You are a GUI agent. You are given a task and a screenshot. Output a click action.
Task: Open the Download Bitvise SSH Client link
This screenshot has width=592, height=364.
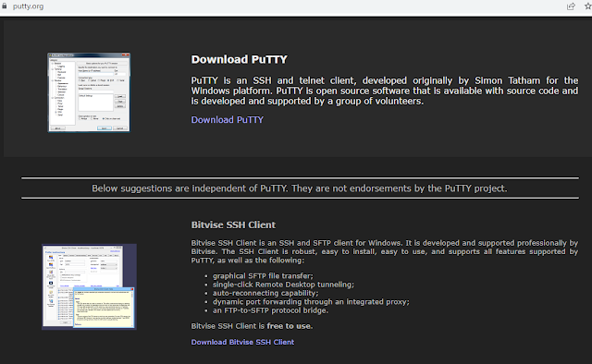tap(242, 342)
